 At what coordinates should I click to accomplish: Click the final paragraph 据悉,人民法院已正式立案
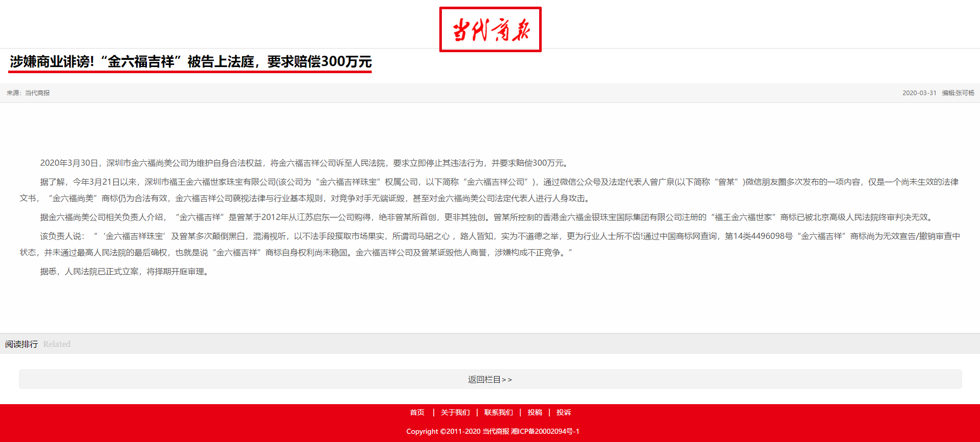point(126,272)
